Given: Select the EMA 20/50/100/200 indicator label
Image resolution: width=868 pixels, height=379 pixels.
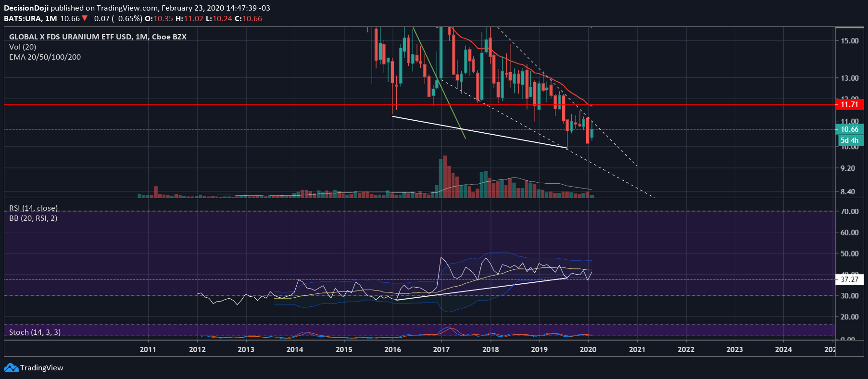Looking at the screenshot, I should pyautogui.click(x=45, y=57).
